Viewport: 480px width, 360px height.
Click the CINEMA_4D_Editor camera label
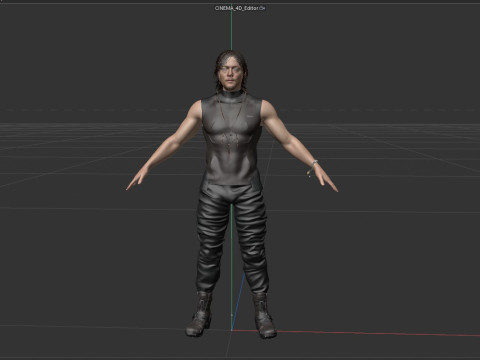[237, 8]
